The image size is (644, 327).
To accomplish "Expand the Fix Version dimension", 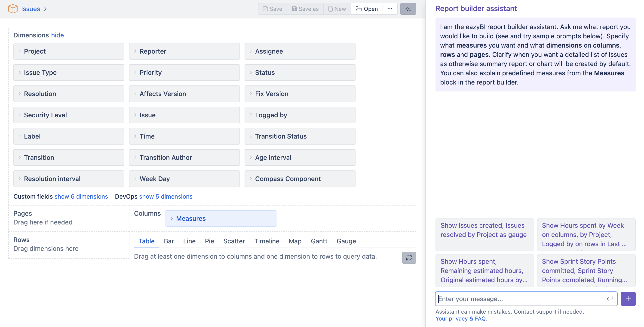I will pos(300,94).
